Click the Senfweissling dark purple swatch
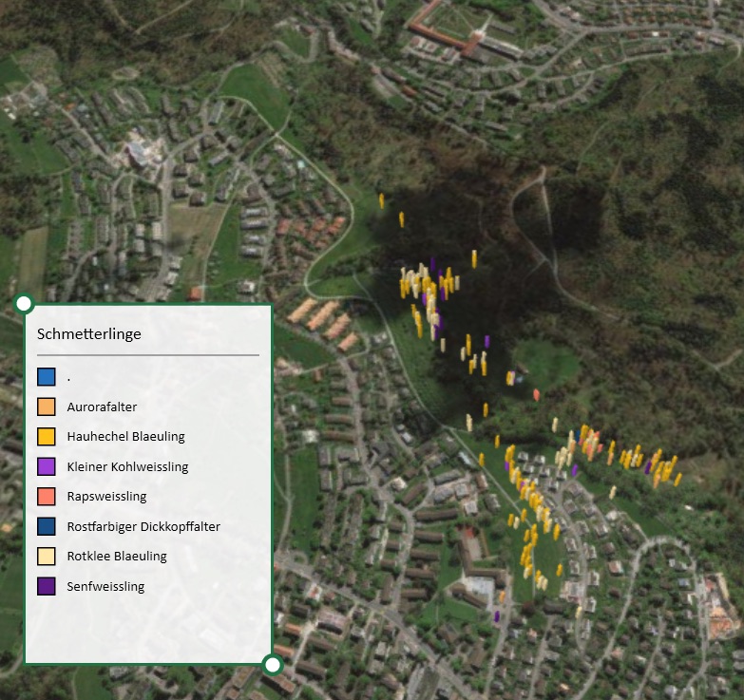The image size is (744, 700). [46, 586]
